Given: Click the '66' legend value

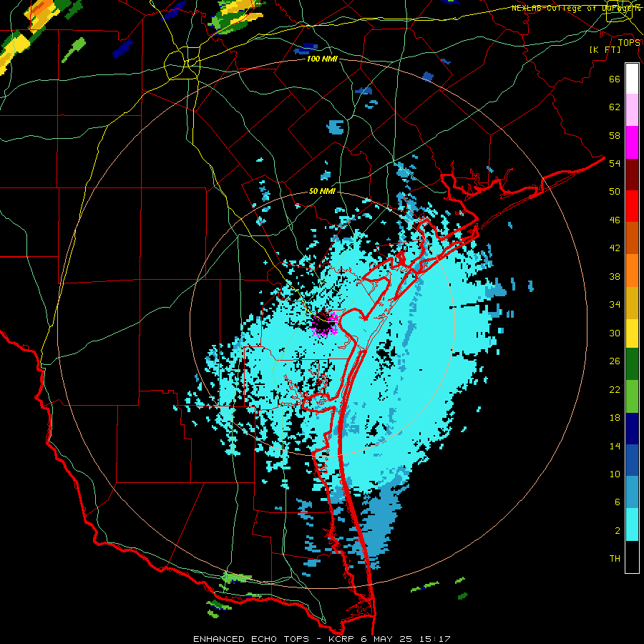Looking at the screenshot, I should (x=615, y=79).
